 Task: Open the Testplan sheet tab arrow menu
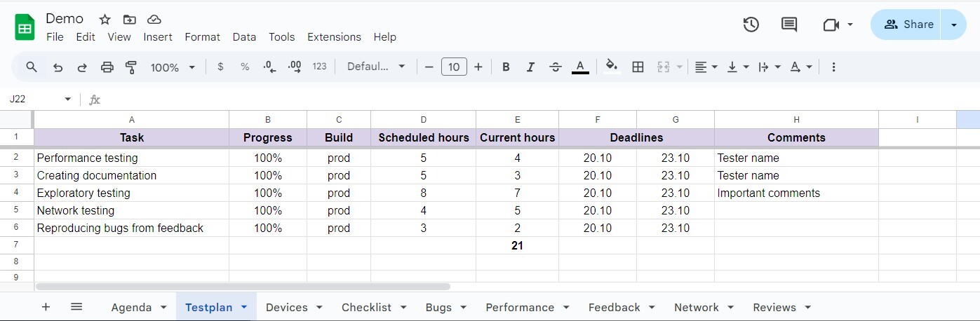[x=244, y=307]
